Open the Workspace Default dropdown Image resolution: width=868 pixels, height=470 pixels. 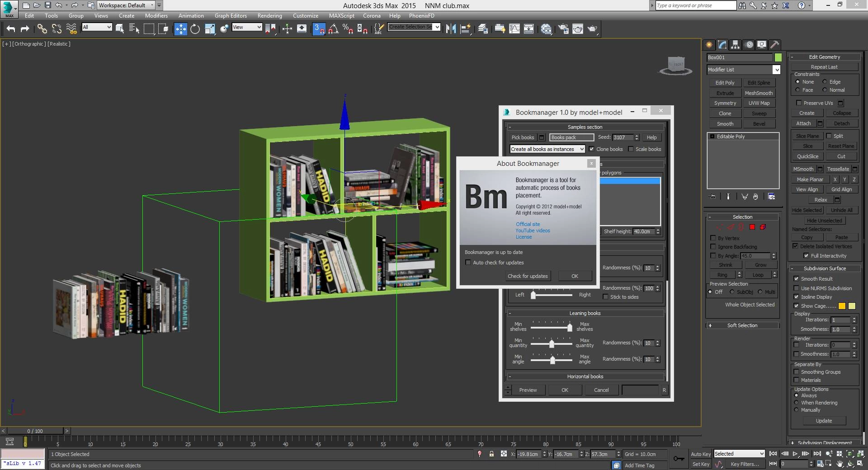(126, 5)
